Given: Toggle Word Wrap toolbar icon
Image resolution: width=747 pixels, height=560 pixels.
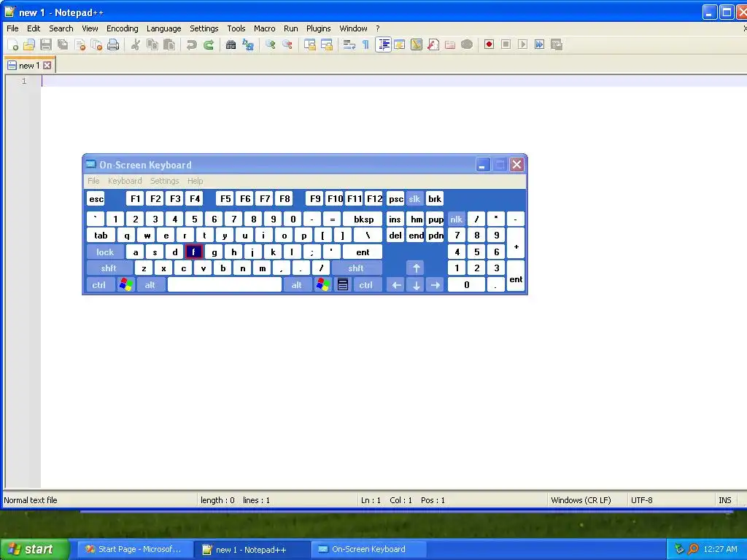Looking at the screenshot, I should pyautogui.click(x=349, y=44).
